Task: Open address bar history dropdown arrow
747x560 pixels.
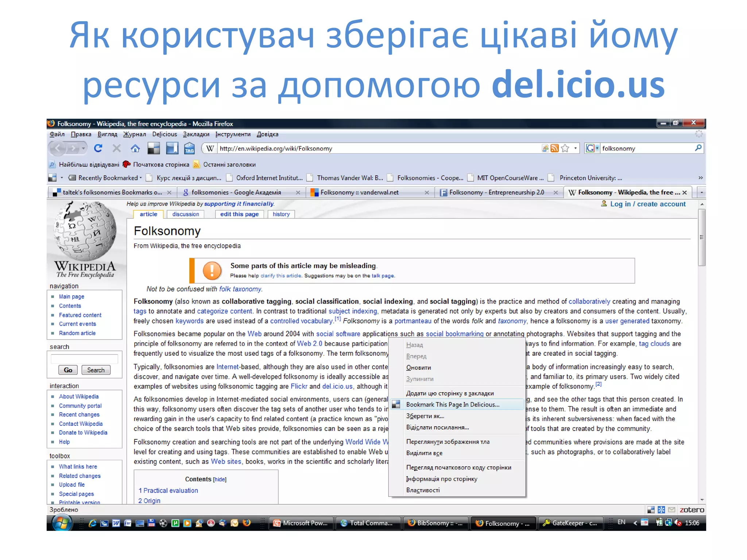Action: point(575,148)
